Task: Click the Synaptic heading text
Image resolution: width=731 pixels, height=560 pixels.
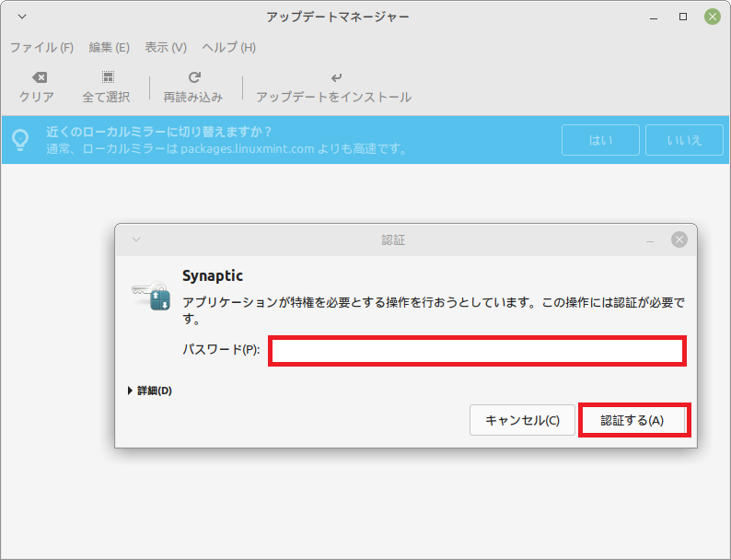Action: pos(213,275)
